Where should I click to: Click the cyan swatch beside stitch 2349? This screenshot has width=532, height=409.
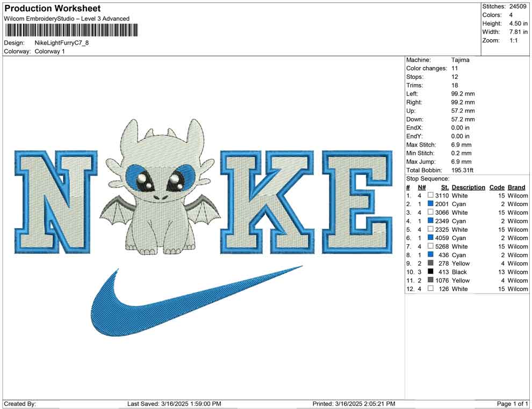(430, 220)
